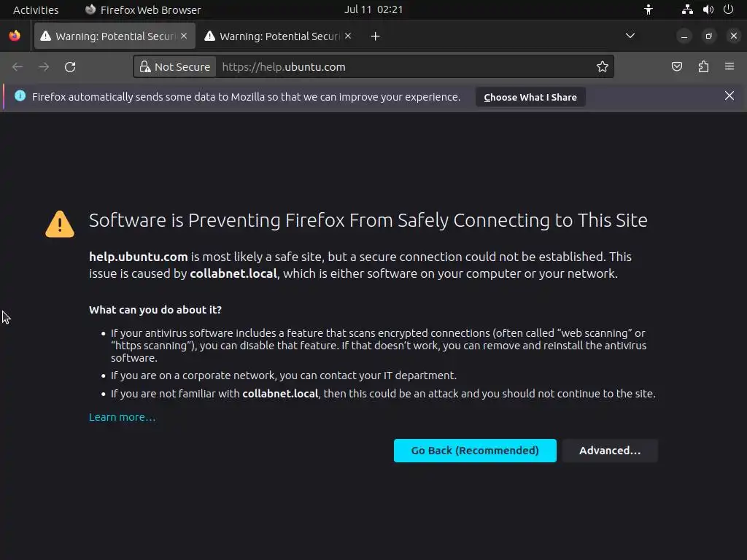Dismiss the Mozilla data notification bar
The width and height of the screenshot is (747, 560).
click(729, 96)
